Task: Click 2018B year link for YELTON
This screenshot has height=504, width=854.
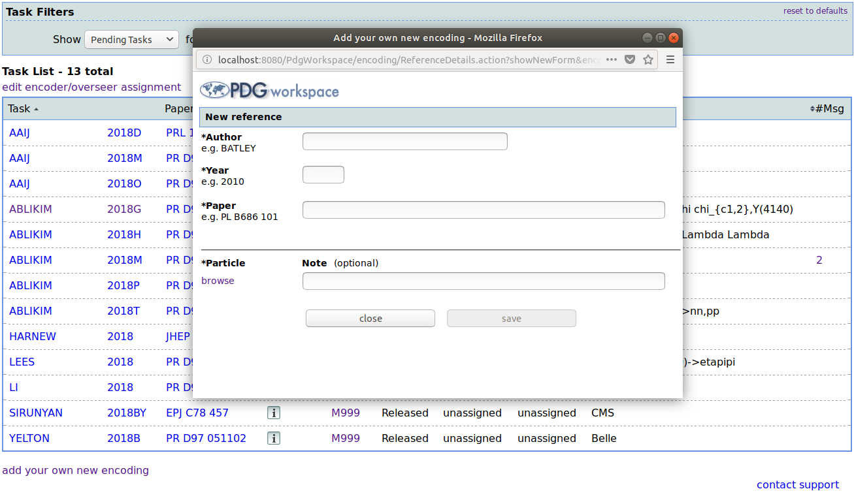Action: (123, 438)
